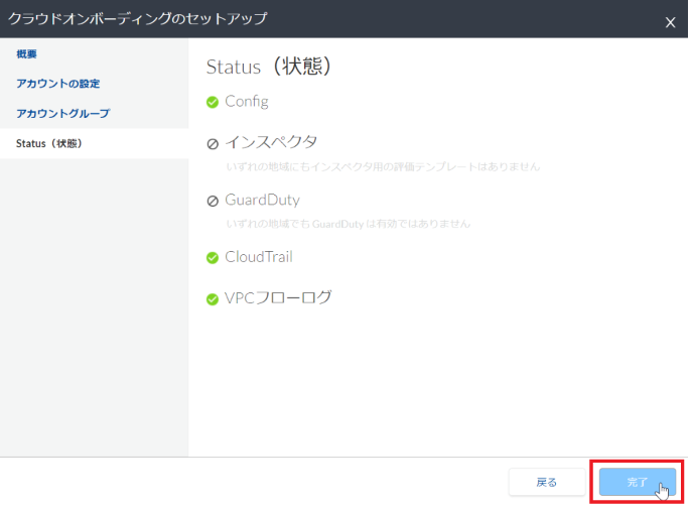Image resolution: width=692 pixels, height=508 pixels.
Task: Open the アカウントグループ step
Action: [x=63, y=113]
